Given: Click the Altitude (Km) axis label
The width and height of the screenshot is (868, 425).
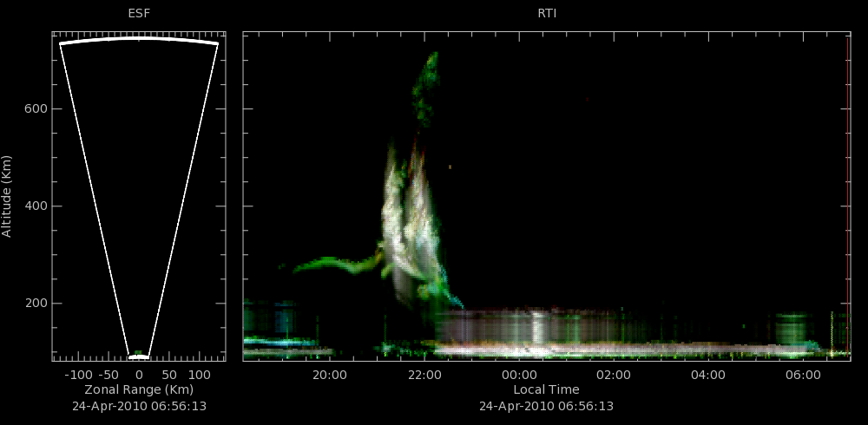Looking at the screenshot, I should coord(7,196).
